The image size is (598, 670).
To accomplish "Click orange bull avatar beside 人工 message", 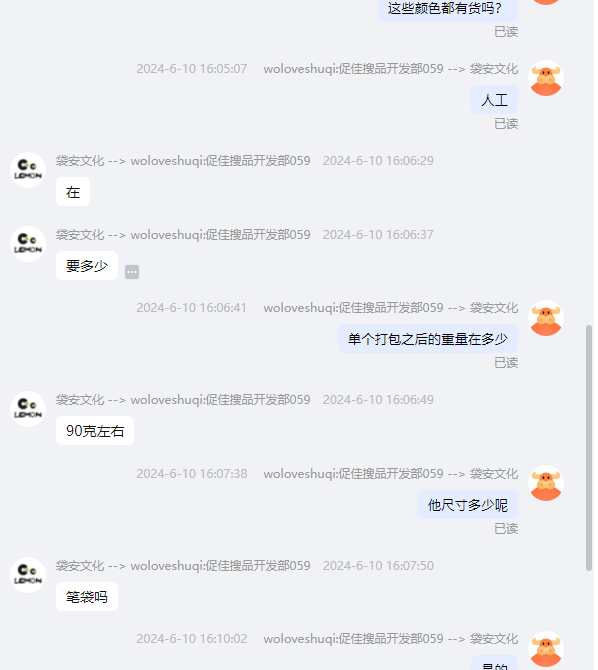I will point(546,78).
